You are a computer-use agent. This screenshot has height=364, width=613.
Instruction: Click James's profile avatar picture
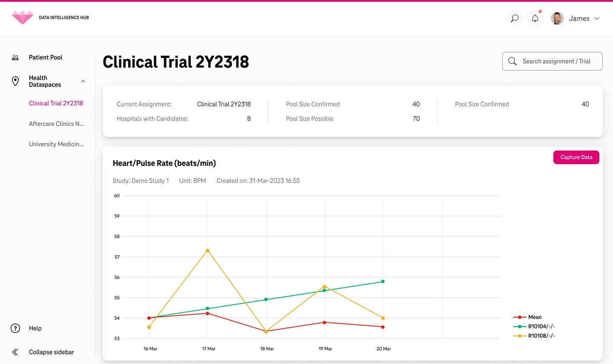[556, 18]
